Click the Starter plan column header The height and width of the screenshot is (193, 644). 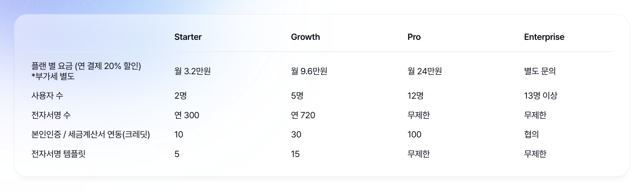pyautogui.click(x=188, y=37)
